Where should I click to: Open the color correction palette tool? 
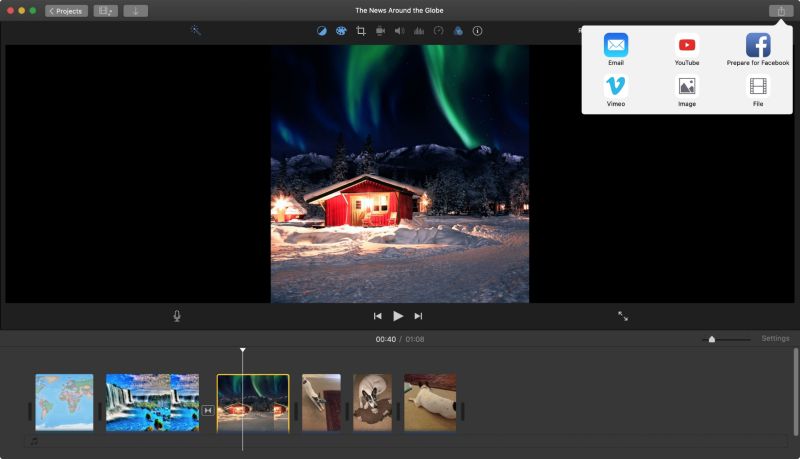click(341, 31)
